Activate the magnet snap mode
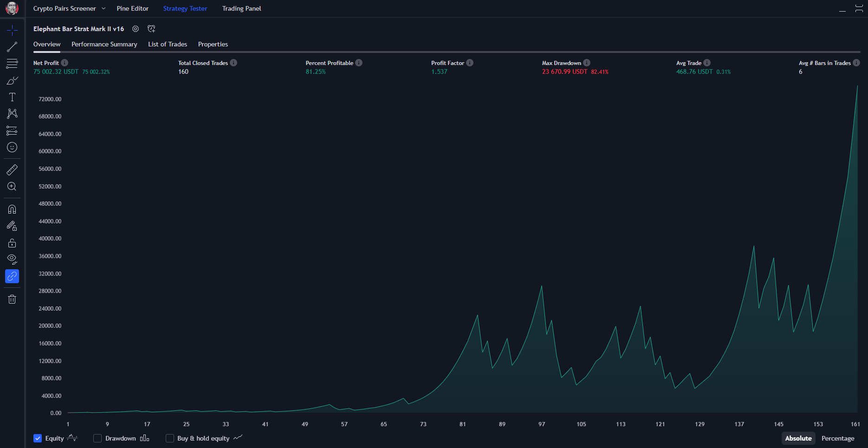The width and height of the screenshot is (868, 448). pyautogui.click(x=12, y=209)
